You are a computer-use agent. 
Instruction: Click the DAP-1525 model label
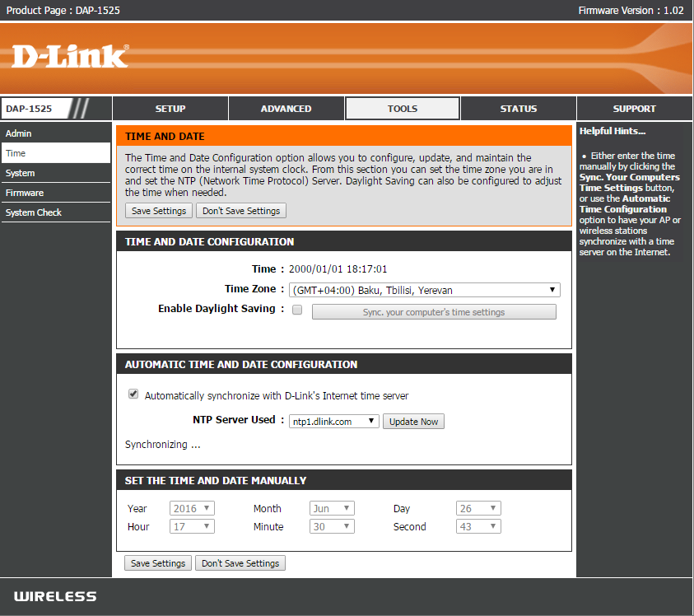pyautogui.click(x=29, y=109)
